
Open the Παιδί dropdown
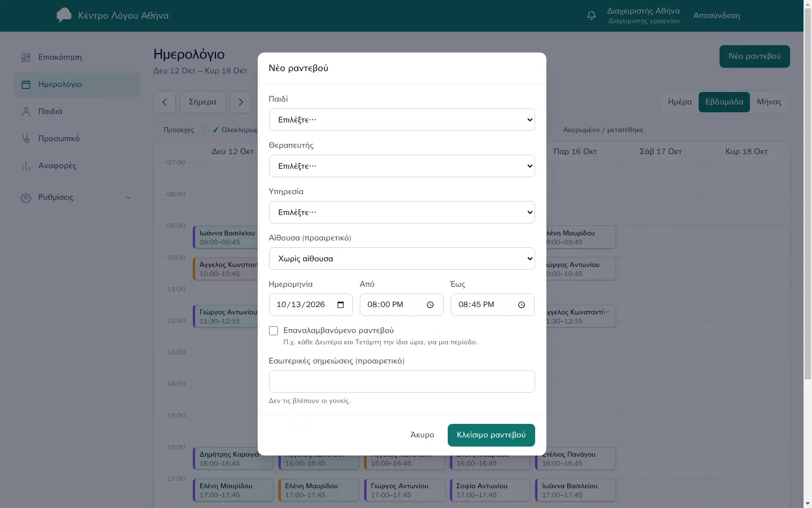click(x=402, y=120)
